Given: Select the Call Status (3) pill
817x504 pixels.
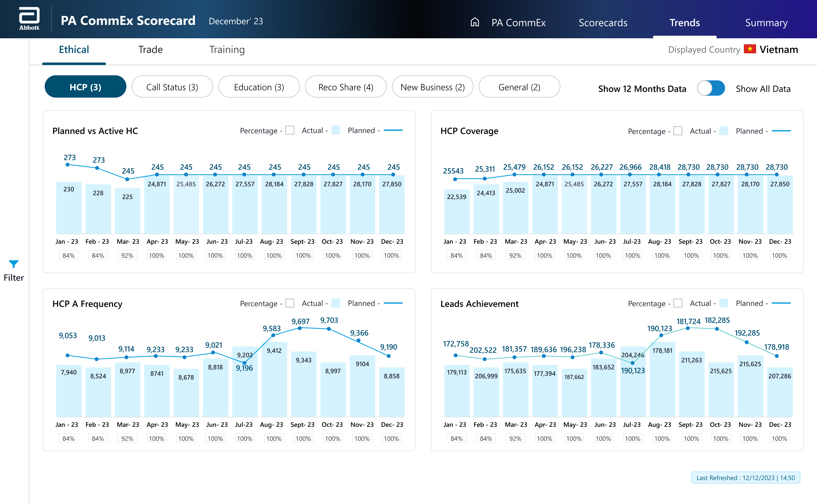Looking at the screenshot, I should (172, 87).
